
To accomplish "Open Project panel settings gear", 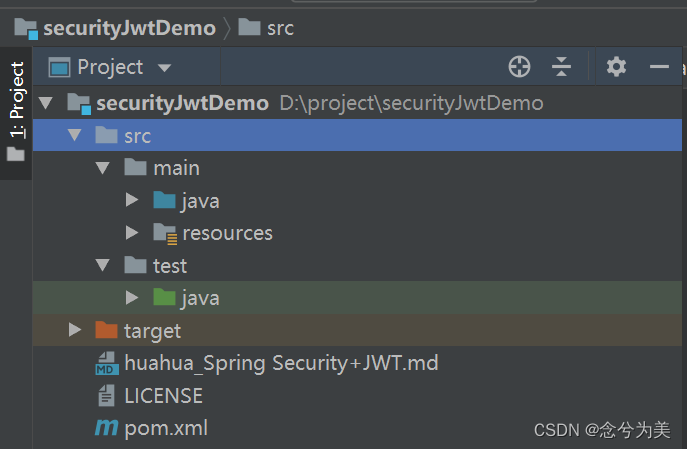I will point(616,67).
